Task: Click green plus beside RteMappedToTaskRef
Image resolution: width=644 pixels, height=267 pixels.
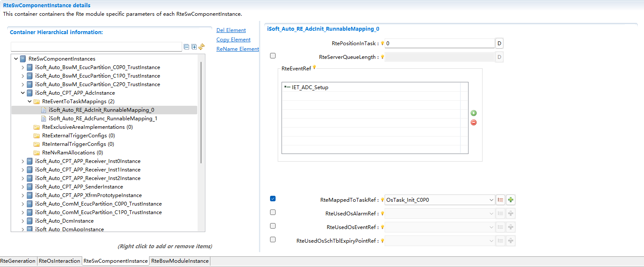Action: pos(511,200)
